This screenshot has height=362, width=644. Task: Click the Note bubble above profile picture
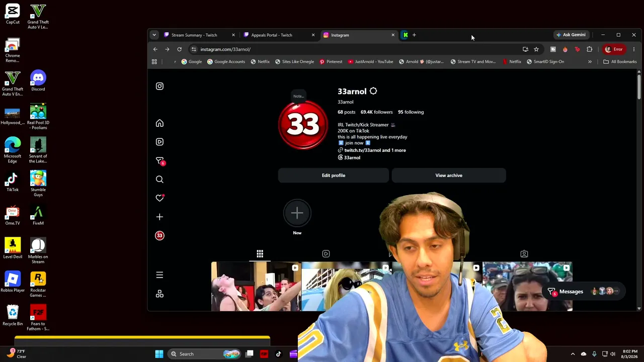pyautogui.click(x=299, y=96)
